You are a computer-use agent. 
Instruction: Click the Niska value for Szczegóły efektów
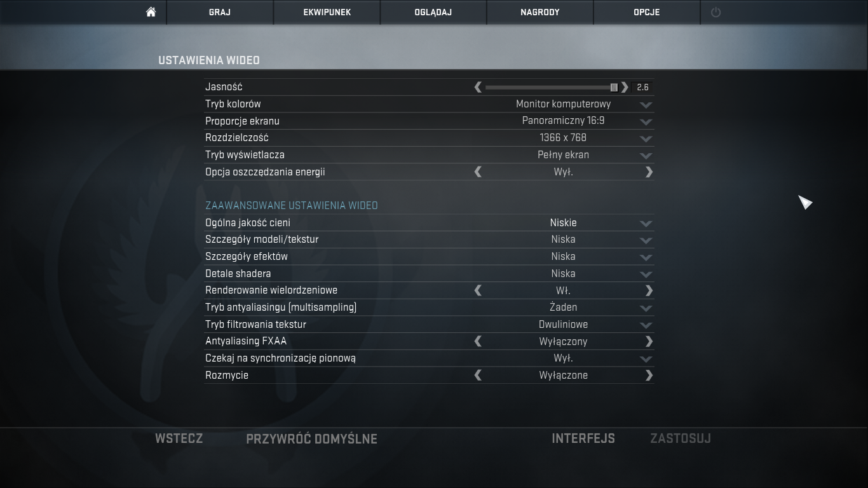563,256
